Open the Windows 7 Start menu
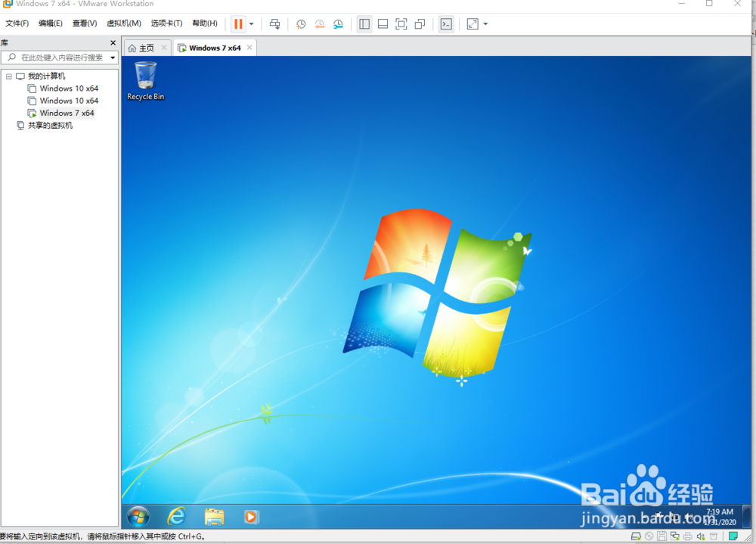756x544 pixels. [x=138, y=517]
